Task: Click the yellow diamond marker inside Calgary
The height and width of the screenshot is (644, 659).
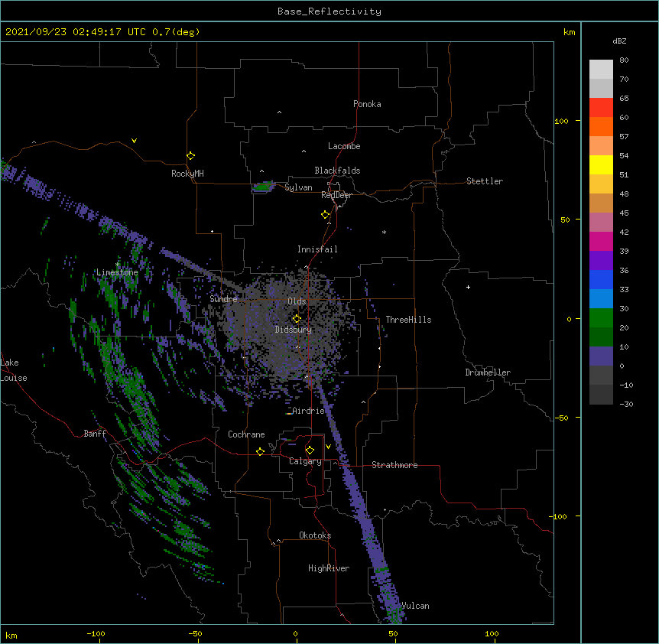Action: 310,450
